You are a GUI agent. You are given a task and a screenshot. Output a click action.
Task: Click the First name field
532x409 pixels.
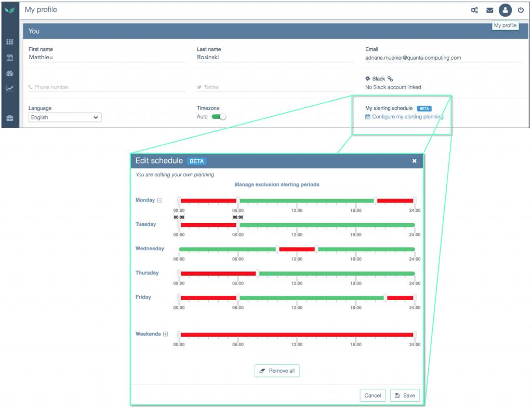coord(107,57)
